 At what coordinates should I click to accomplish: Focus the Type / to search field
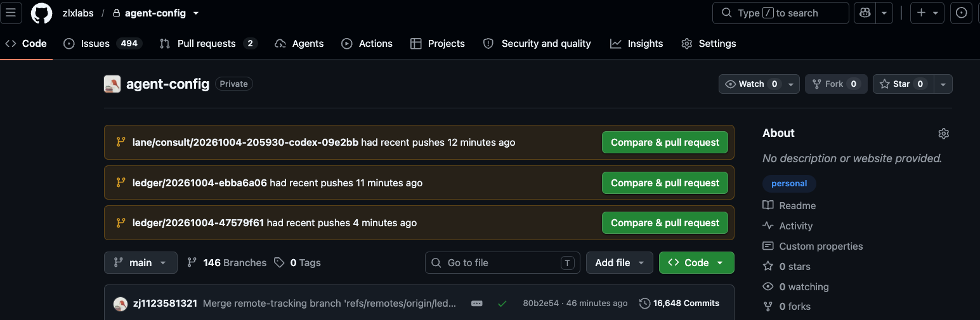tap(781, 13)
